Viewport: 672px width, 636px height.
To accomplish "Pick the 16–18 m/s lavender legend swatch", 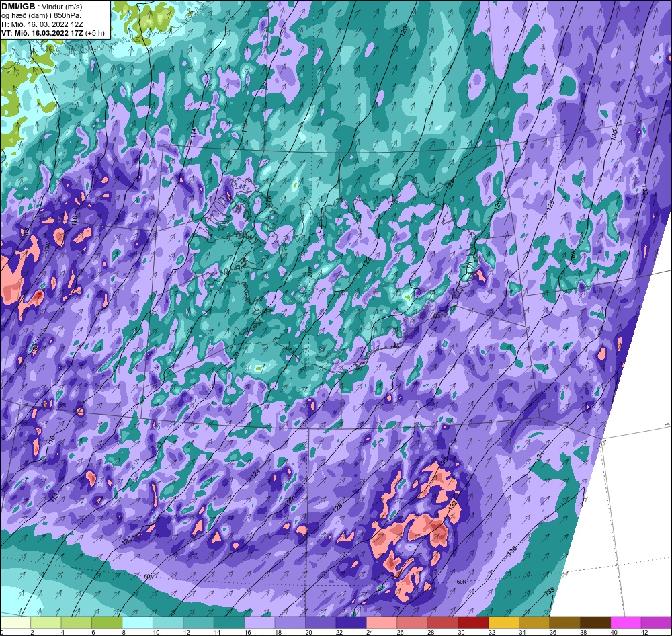I will pyautogui.click(x=259, y=623).
